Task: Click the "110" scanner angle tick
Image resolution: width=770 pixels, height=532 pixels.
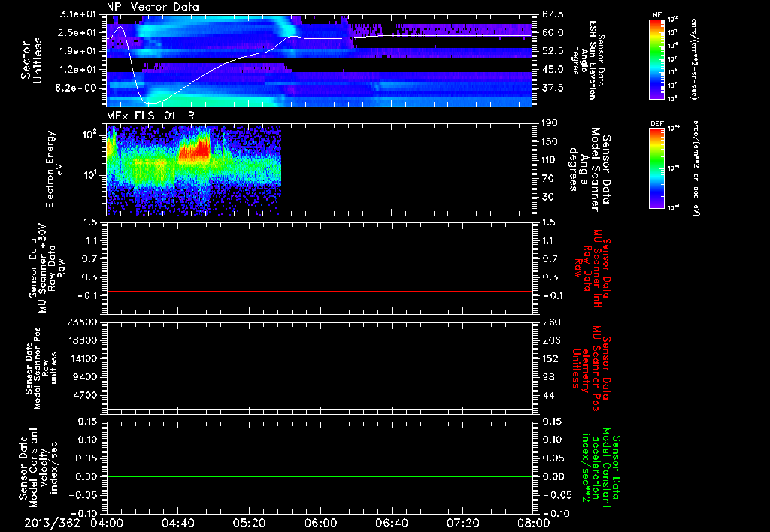Action: (x=550, y=160)
